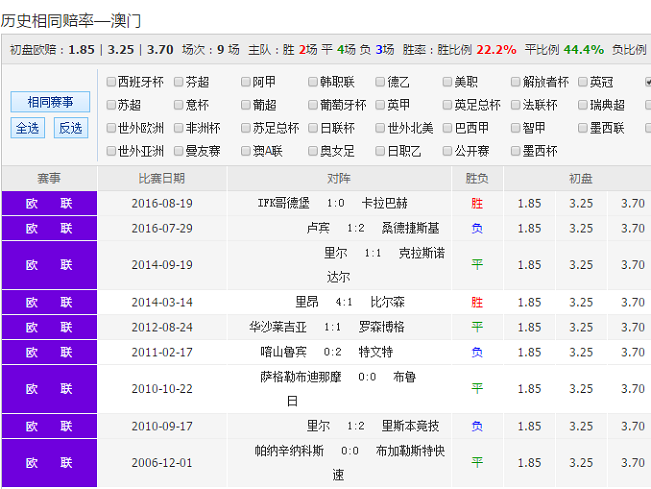The width and height of the screenshot is (651, 489).
Task: Click the 欧联 cell for 2016-08-19
Action: point(49,203)
